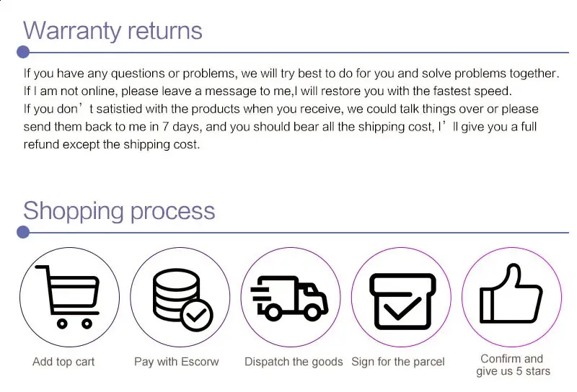This screenshot has height=392, width=577.
Task: Click the dot below Warranty returns heading
Action: [x=23, y=52]
